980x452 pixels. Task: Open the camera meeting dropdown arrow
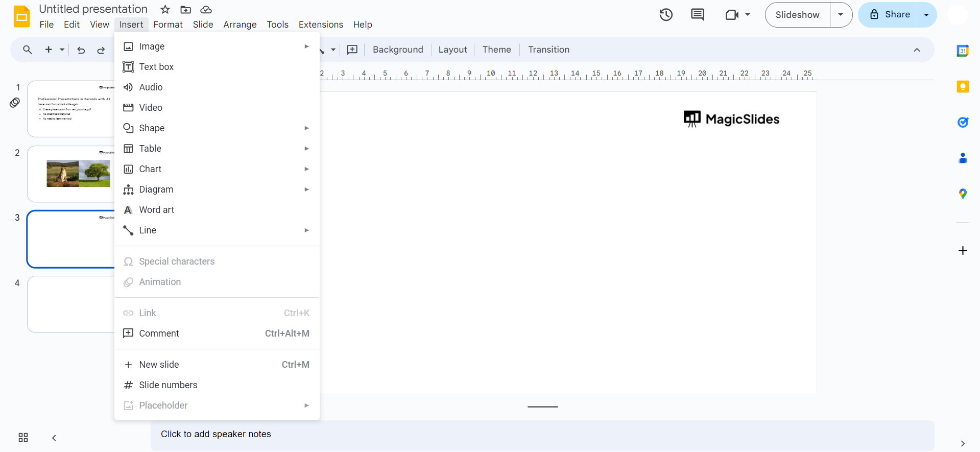[748, 15]
